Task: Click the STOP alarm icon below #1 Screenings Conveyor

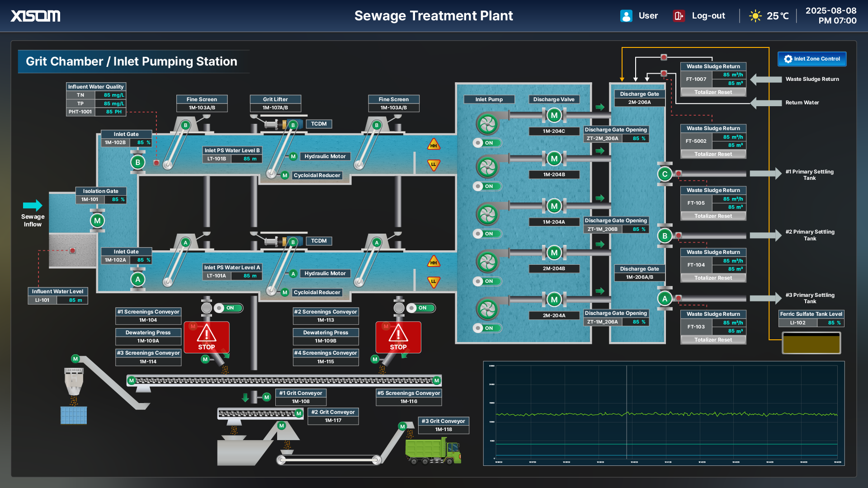Action: pos(207,337)
